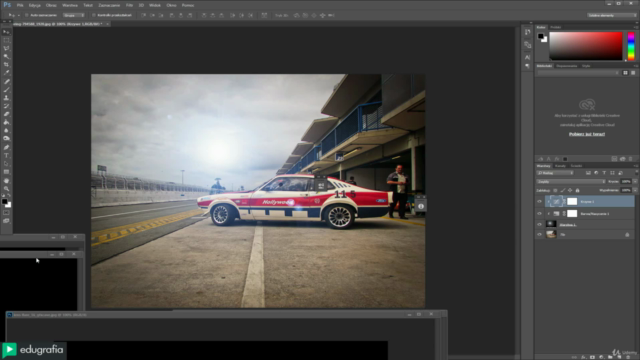Open the Libraries selection dropdown

point(578,73)
